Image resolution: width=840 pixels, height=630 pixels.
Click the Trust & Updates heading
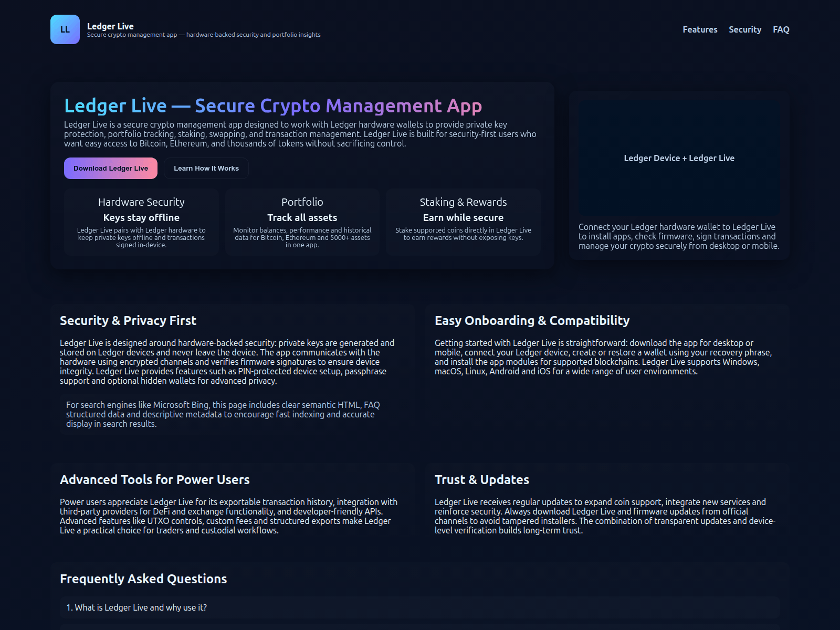click(x=482, y=480)
